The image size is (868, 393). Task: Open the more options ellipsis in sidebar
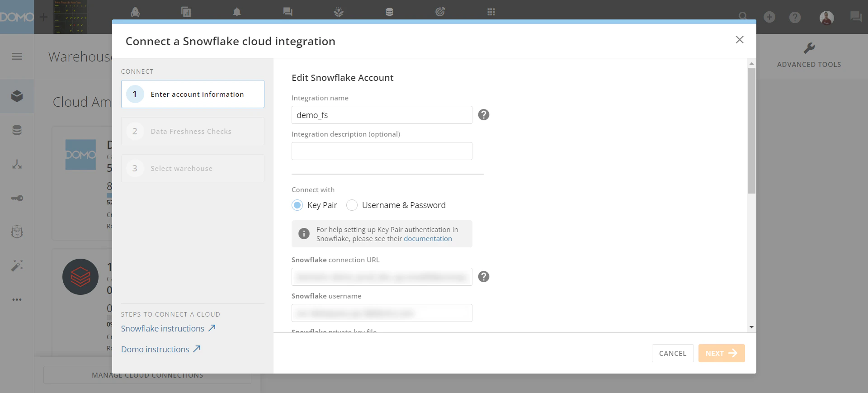[x=17, y=299]
